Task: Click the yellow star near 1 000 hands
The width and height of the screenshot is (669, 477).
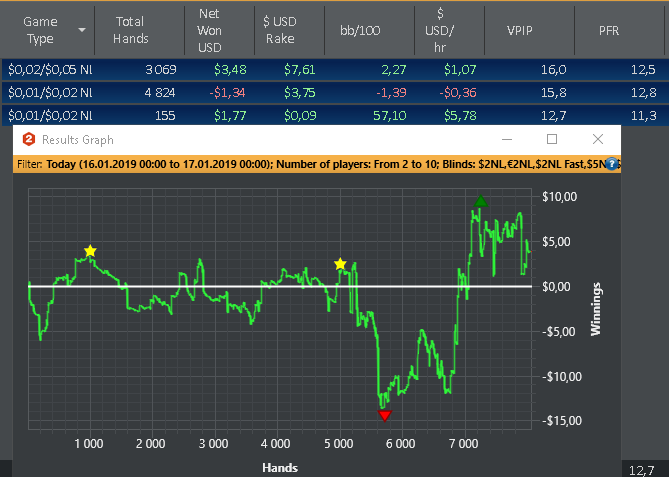Action: point(90,250)
